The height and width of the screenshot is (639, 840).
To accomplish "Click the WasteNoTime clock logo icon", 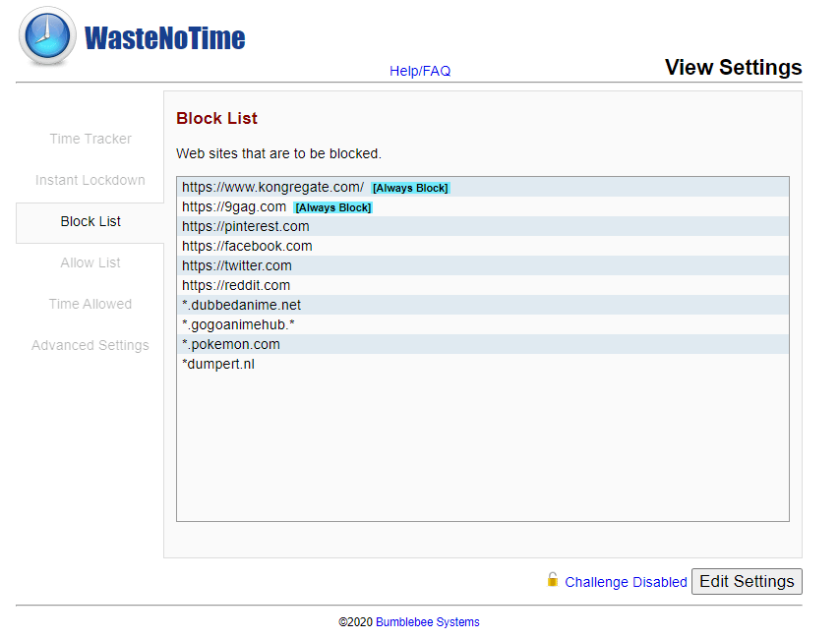I will coord(47,36).
